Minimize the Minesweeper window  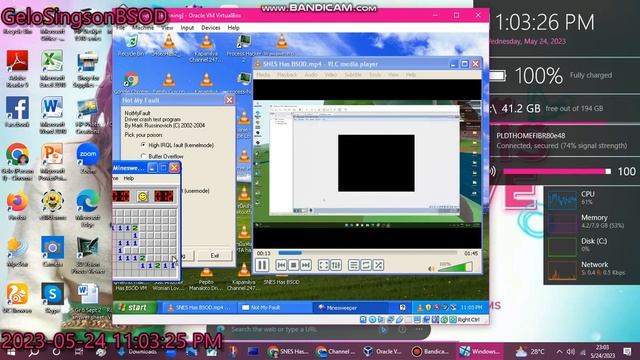152,168
